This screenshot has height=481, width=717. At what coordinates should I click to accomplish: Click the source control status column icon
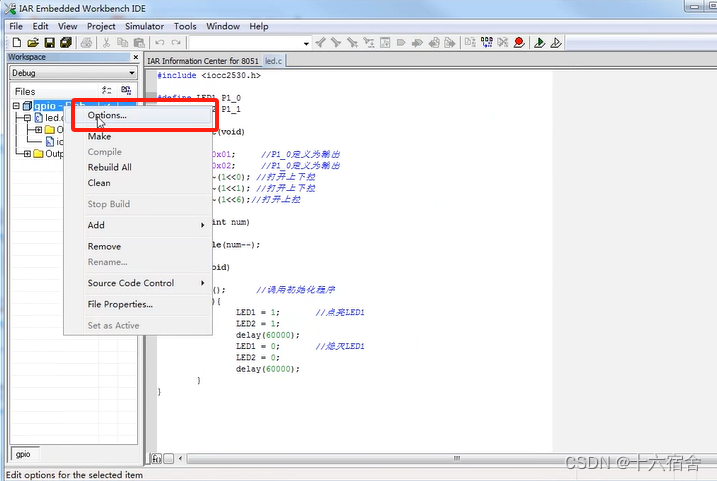[x=126, y=91]
